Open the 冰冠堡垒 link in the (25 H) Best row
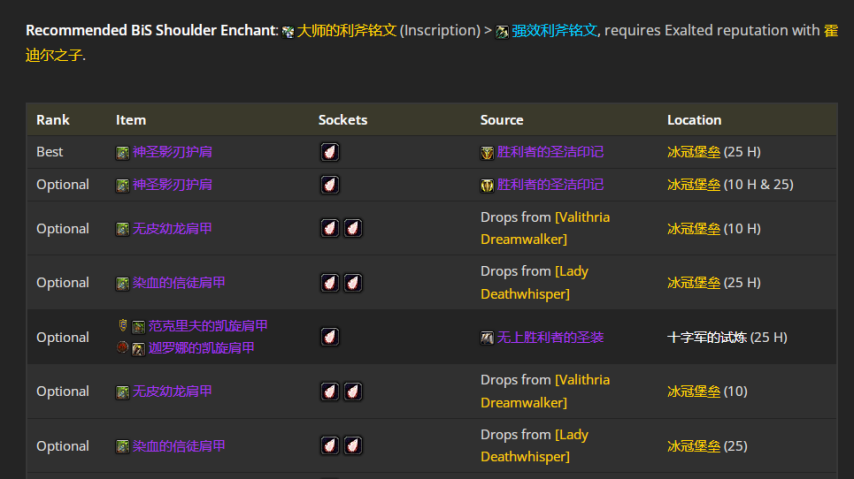This screenshot has height=479, width=854. [693, 152]
